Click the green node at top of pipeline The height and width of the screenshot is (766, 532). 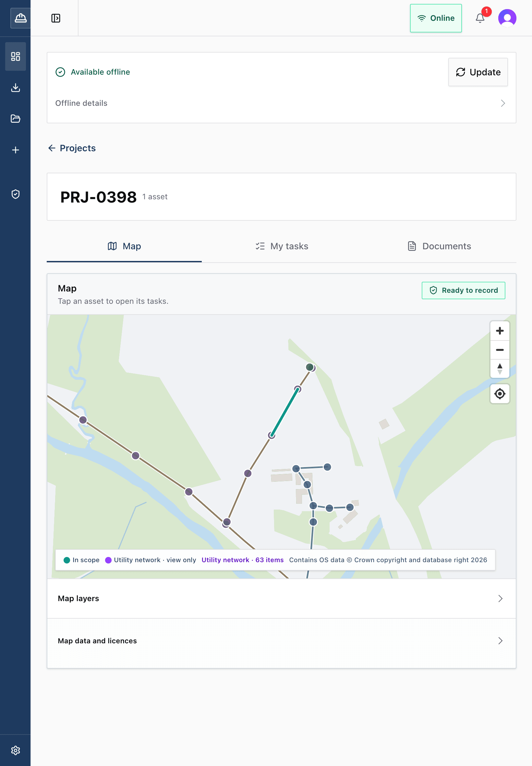click(x=310, y=367)
